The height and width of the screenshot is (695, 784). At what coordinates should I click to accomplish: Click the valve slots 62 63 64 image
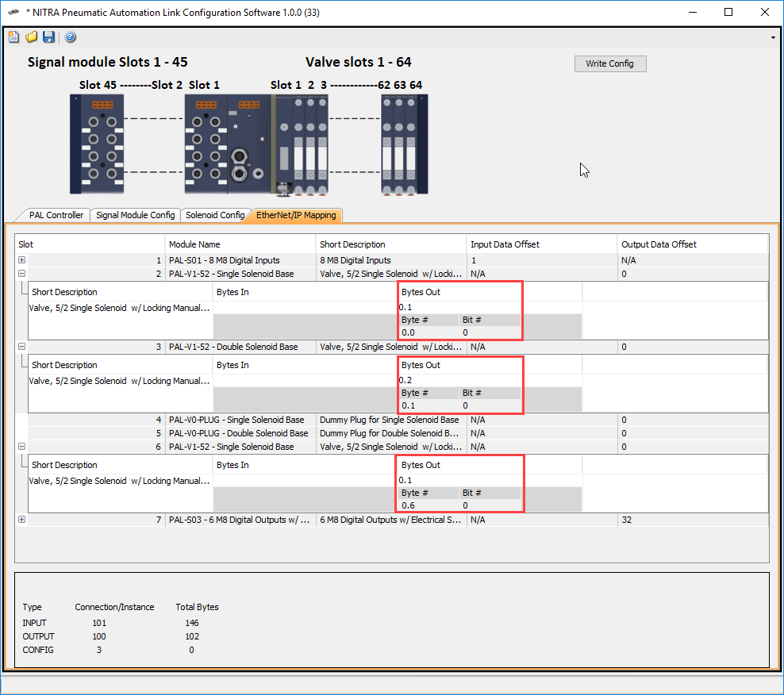(405, 144)
